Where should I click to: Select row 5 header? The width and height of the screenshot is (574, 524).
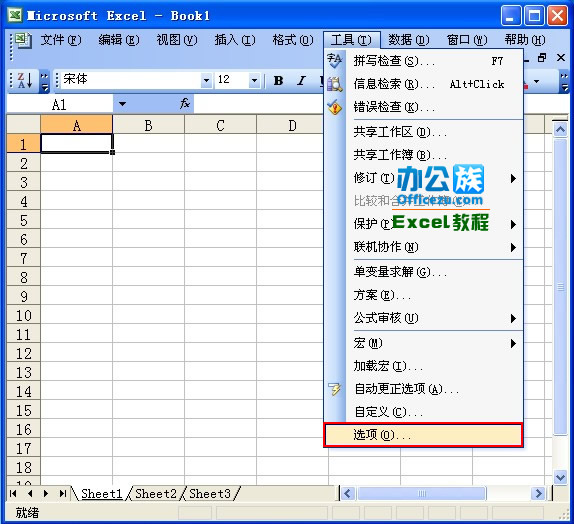[x=23, y=220]
